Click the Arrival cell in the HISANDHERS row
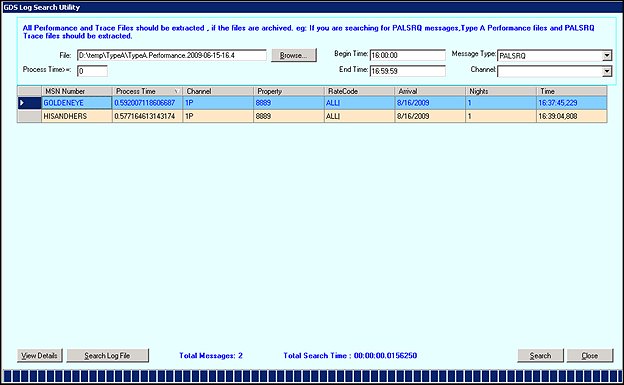624x385 pixels. tap(430, 116)
